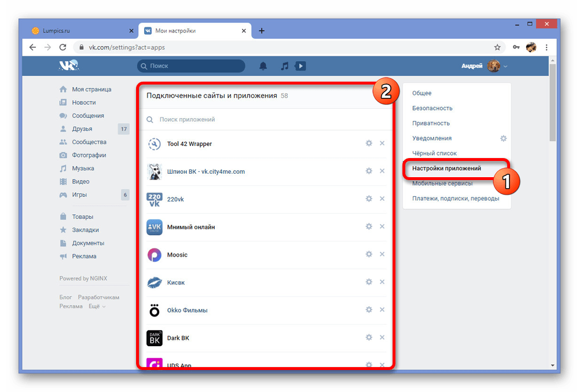Open the Приватность settings section
This screenshot has width=579, height=392.
(431, 123)
